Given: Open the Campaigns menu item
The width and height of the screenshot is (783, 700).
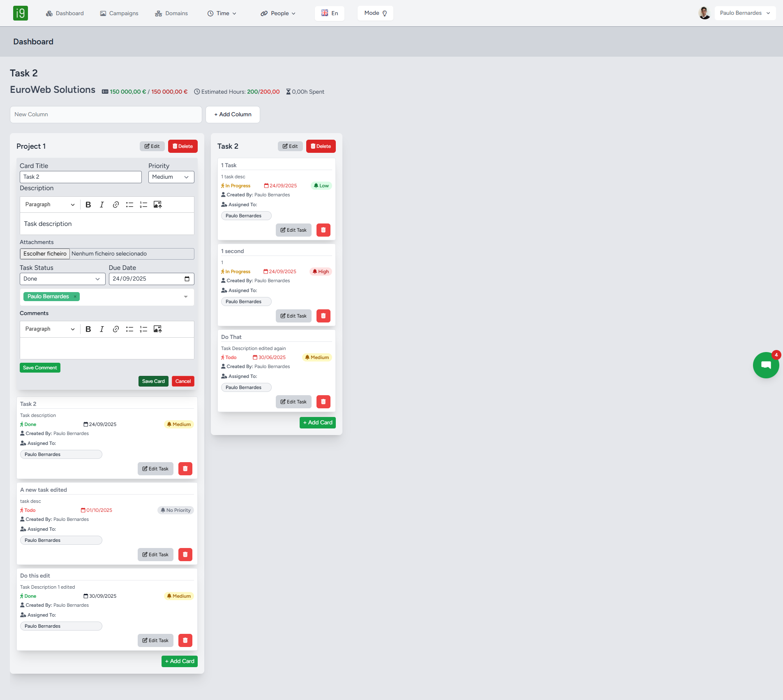Looking at the screenshot, I should [x=119, y=13].
